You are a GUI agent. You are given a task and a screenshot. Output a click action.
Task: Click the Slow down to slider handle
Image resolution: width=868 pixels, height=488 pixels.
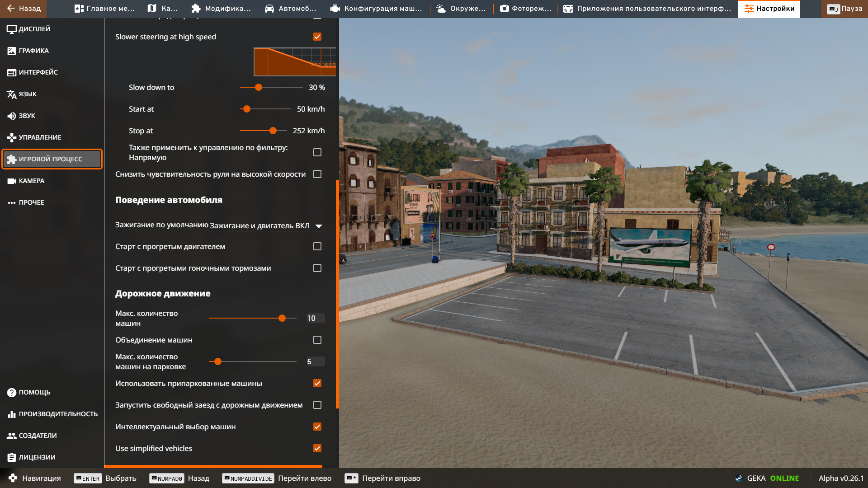259,87
